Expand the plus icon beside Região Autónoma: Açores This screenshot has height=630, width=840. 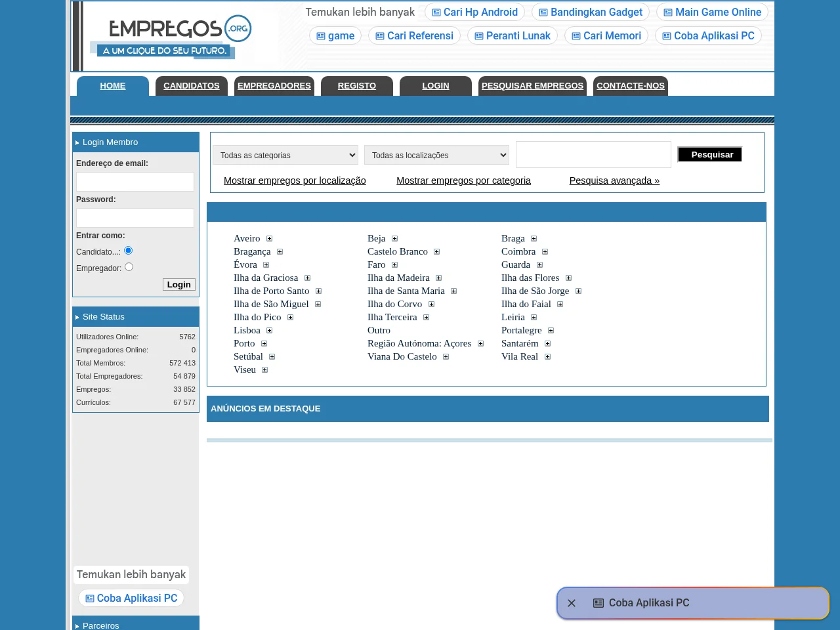pos(480,344)
